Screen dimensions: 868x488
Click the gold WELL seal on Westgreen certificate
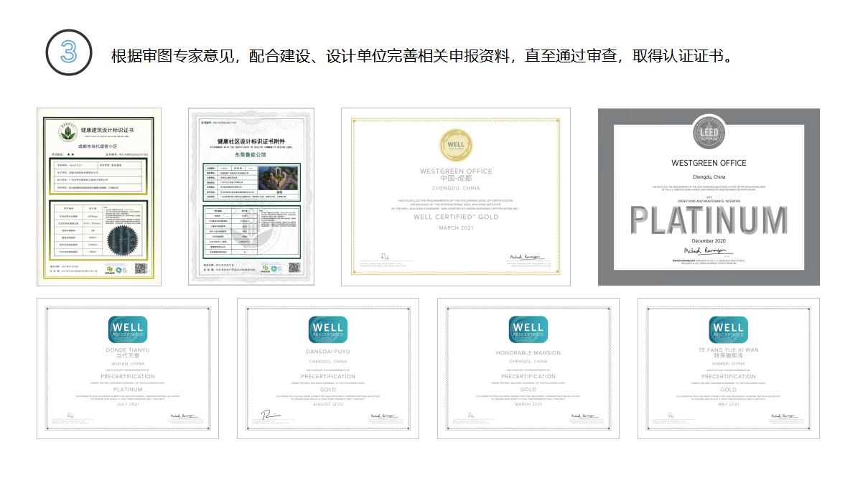point(455,145)
